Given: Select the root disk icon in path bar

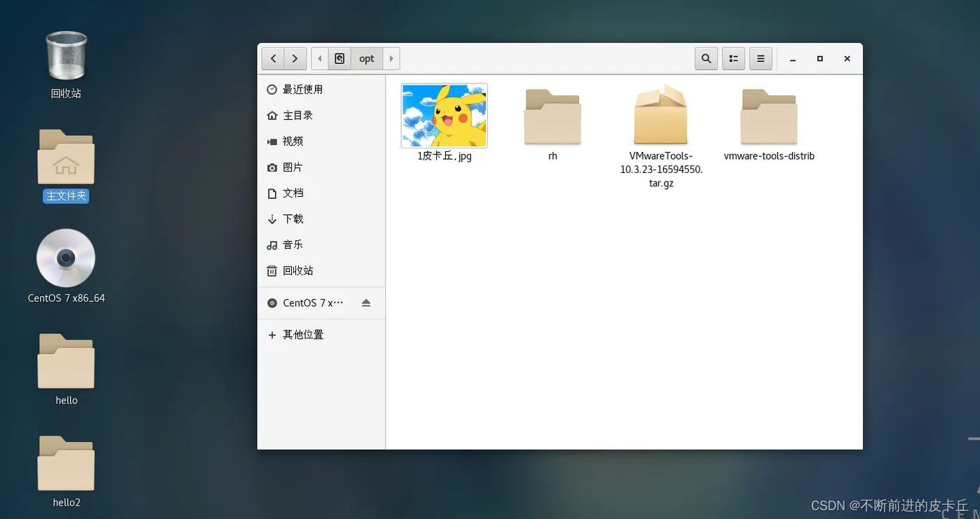Looking at the screenshot, I should (339, 59).
